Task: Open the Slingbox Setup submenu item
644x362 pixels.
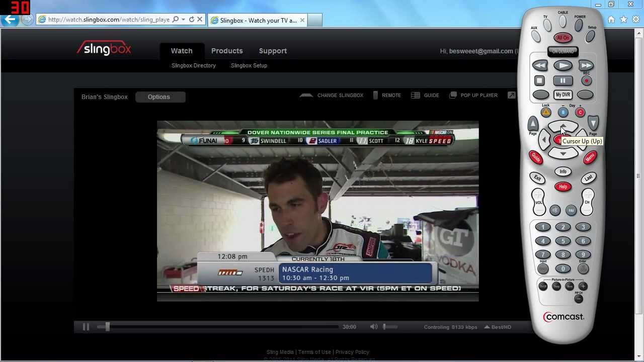Action: click(249, 65)
